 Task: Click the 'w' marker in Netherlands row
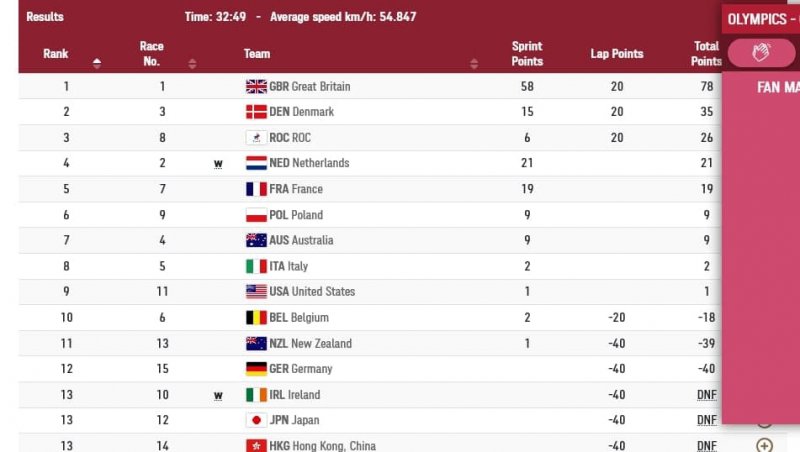(218, 164)
